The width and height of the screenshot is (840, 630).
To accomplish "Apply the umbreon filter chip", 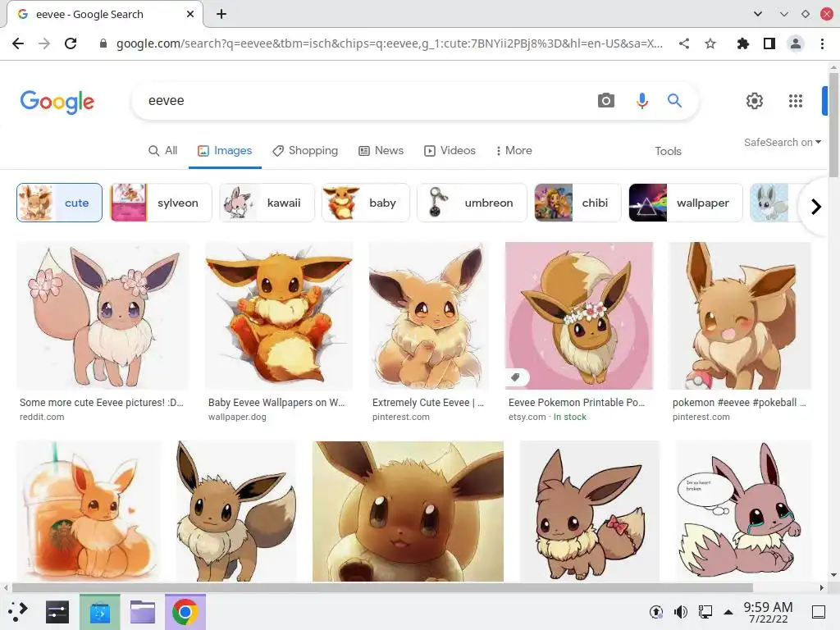I will (x=472, y=203).
